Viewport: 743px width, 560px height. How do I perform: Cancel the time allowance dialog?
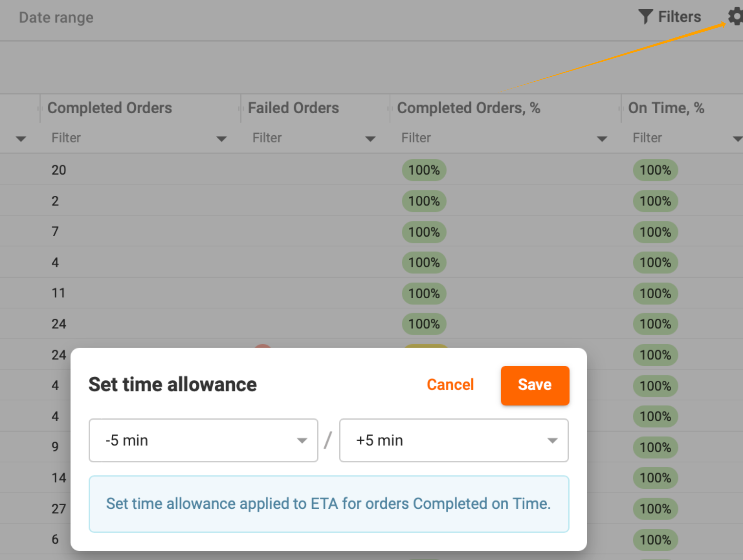pyautogui.click(x=450, y=385)
